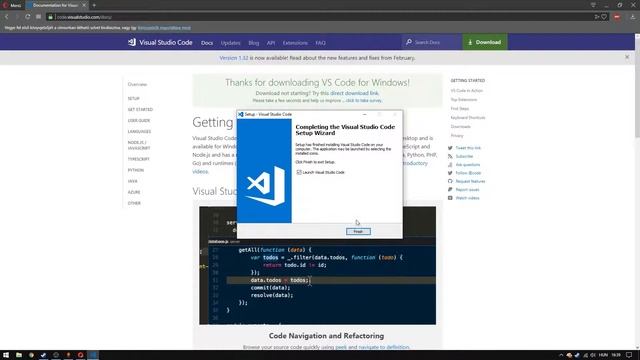Bookmark page with the heart icon
Viewport: 640px width, 360px height.
point(604,17)
